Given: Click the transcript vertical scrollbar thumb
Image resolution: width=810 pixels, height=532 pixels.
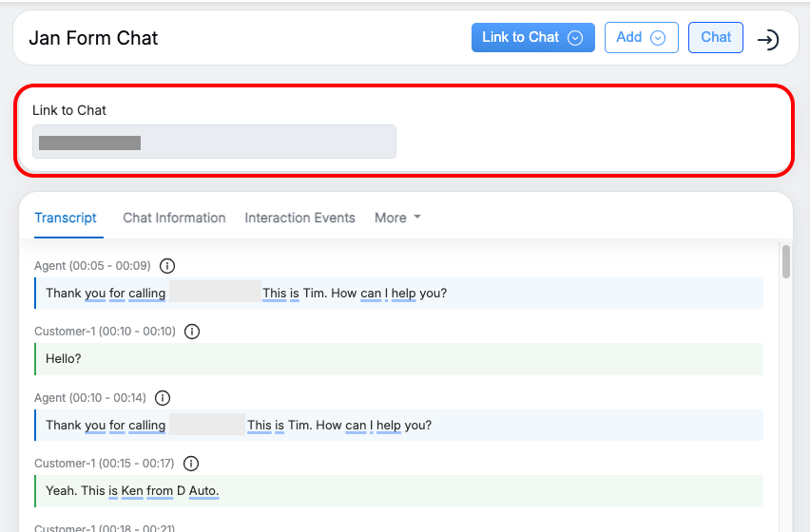Looking at the screenshot, I should click(x=786, y=262).
